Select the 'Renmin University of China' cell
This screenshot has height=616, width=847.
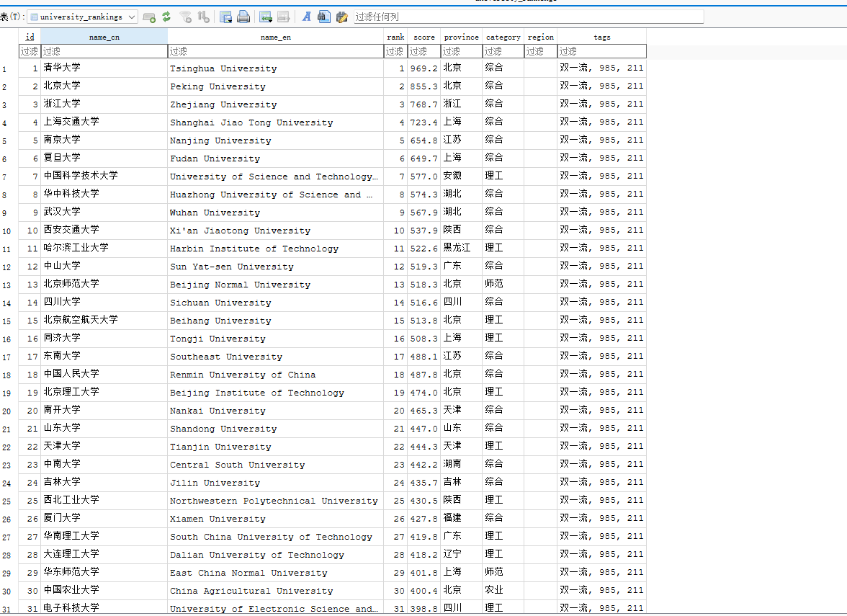coord(275,375)
